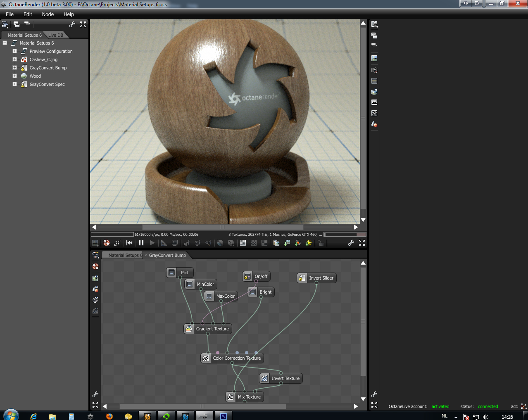Click the expand all windows icon in outliner
The height and width of the screenshot is (420, 528).
(x=16, y=24)
